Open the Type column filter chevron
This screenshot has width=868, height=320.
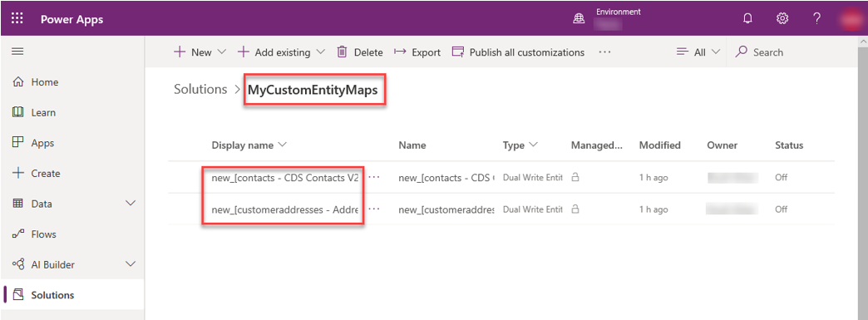click(x=534, y=145)
